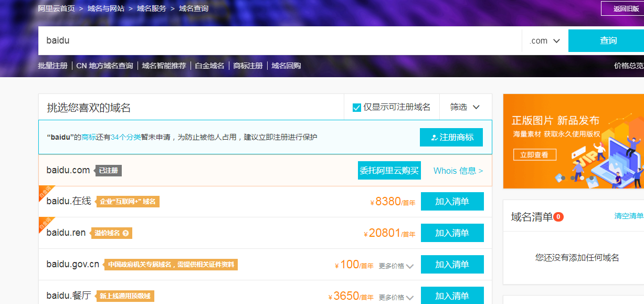Add baidu.餐厅 to list via 加入清单
The image size is (644, 304).
point(452,296)
